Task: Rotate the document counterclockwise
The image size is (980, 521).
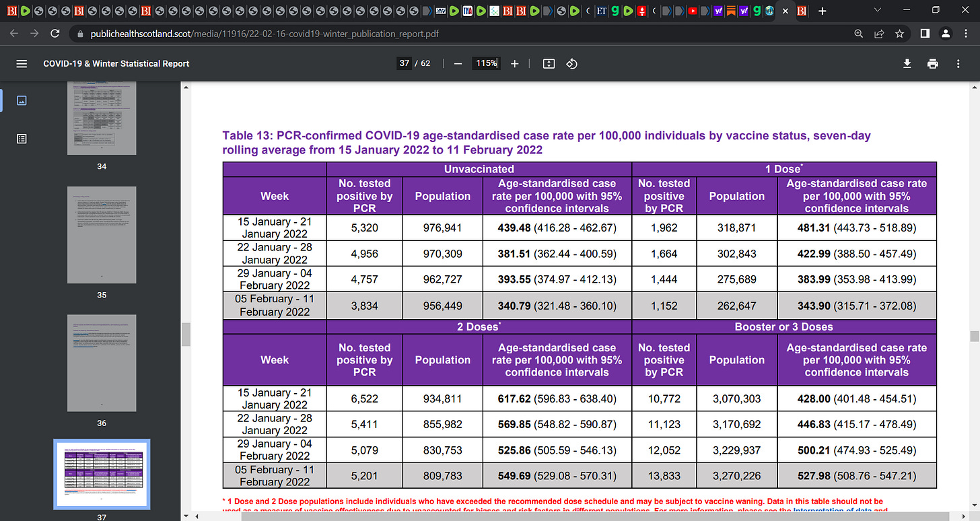Action: pos(571,63)
